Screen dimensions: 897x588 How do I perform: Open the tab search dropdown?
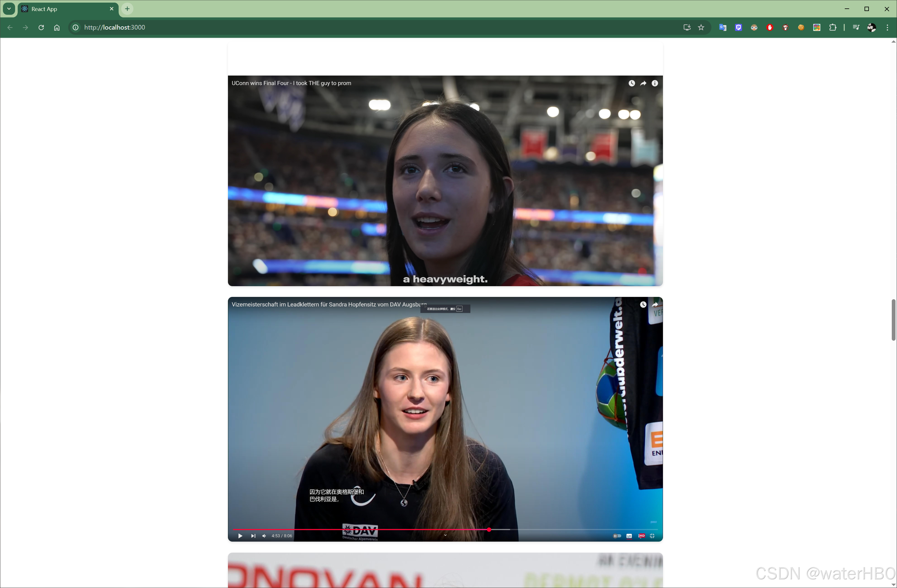pos(9,9)
